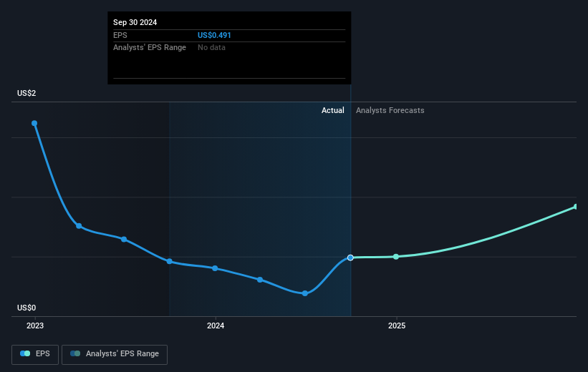Toggle the EPS legend series
The image size is (588, 372).
[x=35, y=354]
